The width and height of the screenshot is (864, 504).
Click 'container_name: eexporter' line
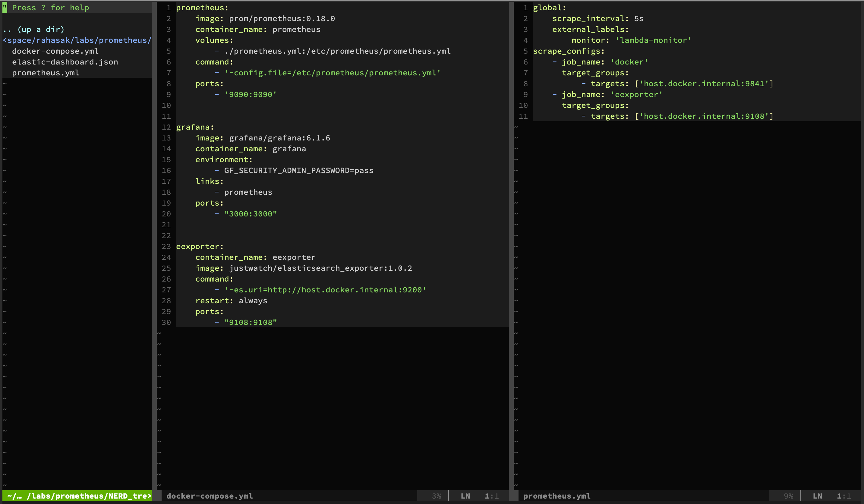click(255, 257)
